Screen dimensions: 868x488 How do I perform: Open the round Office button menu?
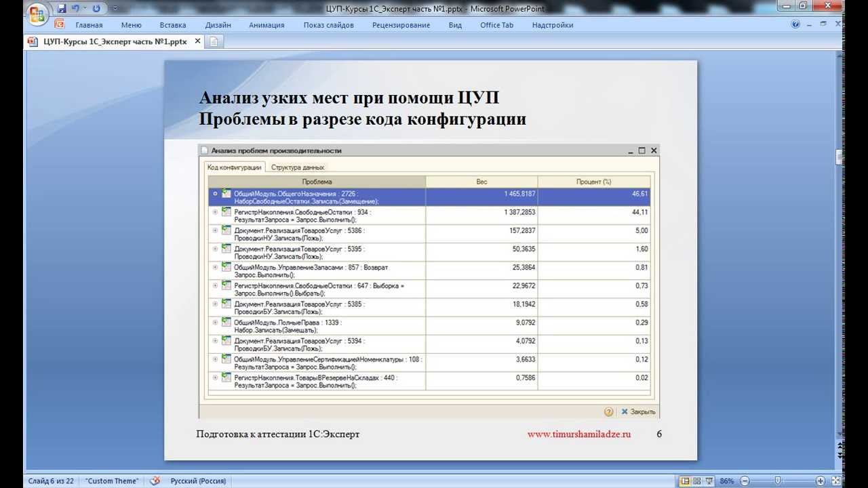click(38, 14)
